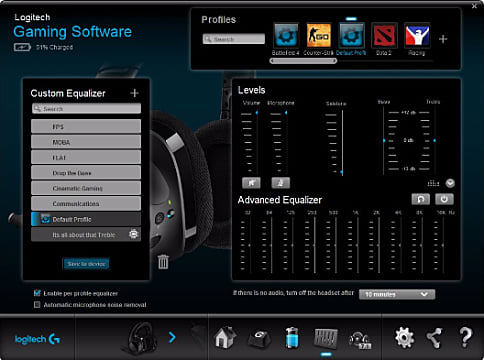Click the 16K equalizer band slider
This screenshot has width=484, height=360.
443,245
